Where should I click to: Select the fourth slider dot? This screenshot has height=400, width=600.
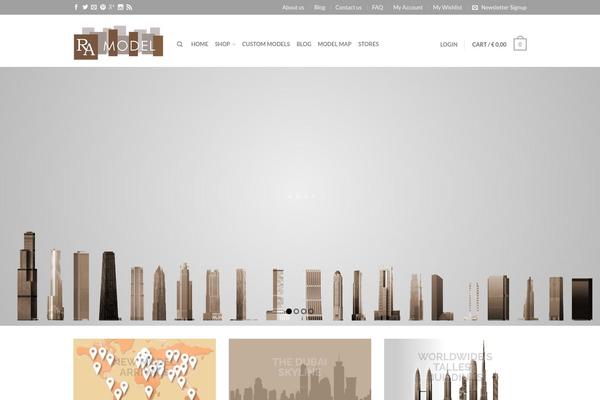(x=311, y=311)
